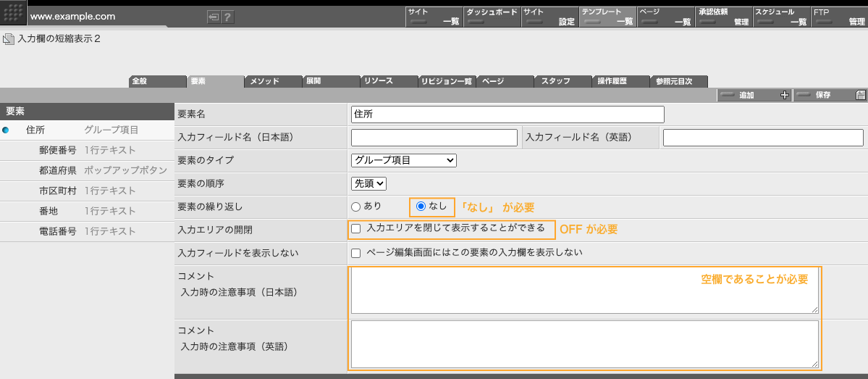Select 都道府県 element in the list
Image resolution: width=868 pixels, height=379 pixels.
(x=58, y=170)
